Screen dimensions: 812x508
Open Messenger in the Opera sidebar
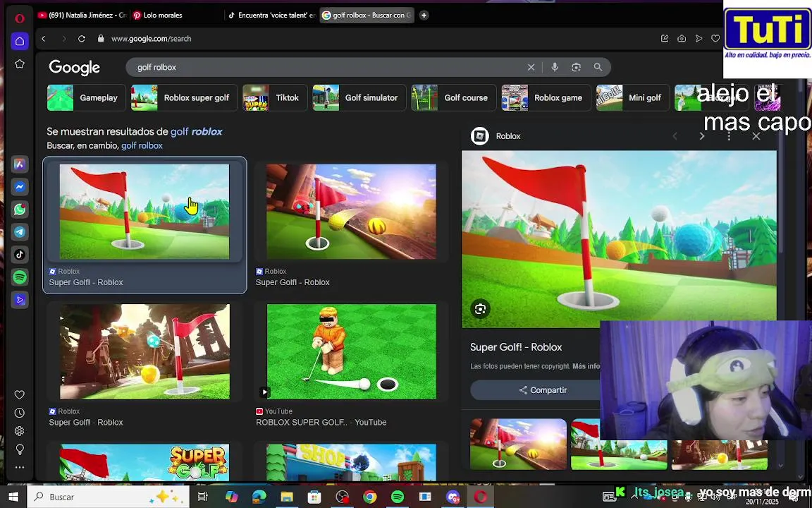tap(20, 186)
